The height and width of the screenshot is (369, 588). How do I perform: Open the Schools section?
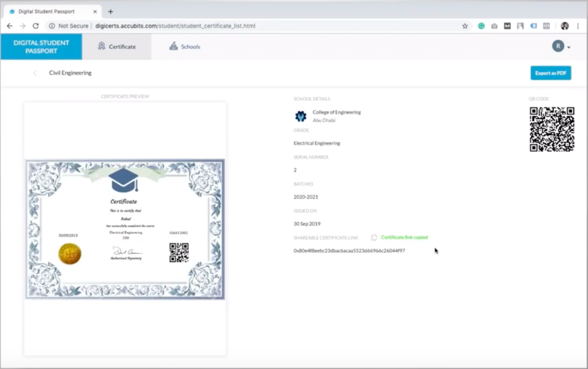click(x=184, y=47)
